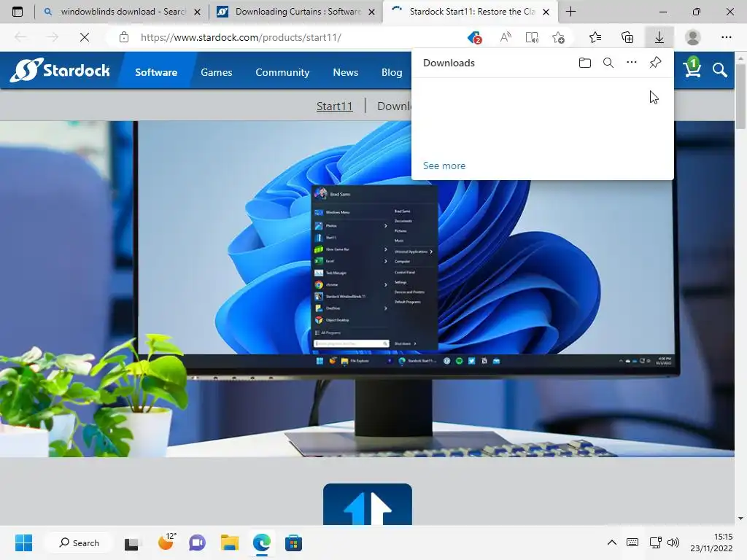Image resolution: width=747 pixels, height=560 pixels.
Task: Click the Start11 monitor hero image
Action: point(367,289)
